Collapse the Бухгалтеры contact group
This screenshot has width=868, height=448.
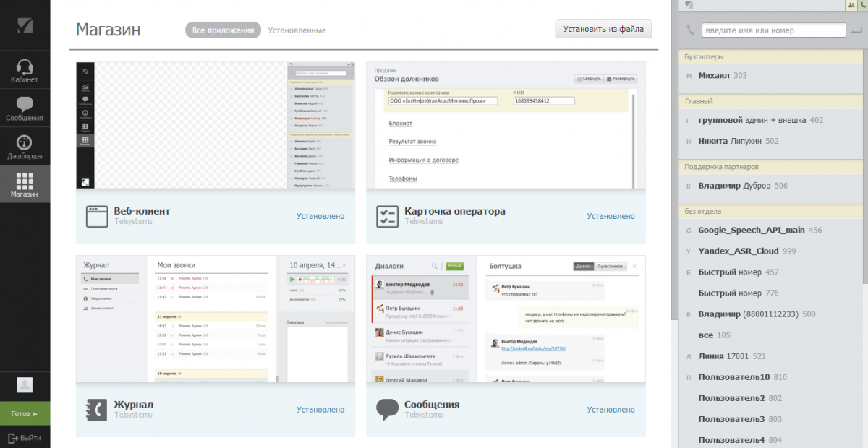(x=771, y=56)
